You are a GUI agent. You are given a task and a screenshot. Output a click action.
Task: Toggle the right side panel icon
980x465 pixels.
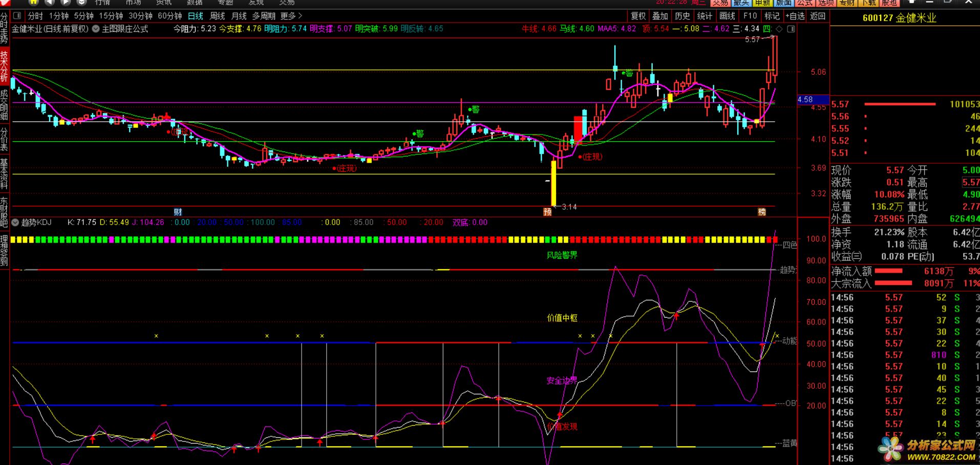(791, 29)
